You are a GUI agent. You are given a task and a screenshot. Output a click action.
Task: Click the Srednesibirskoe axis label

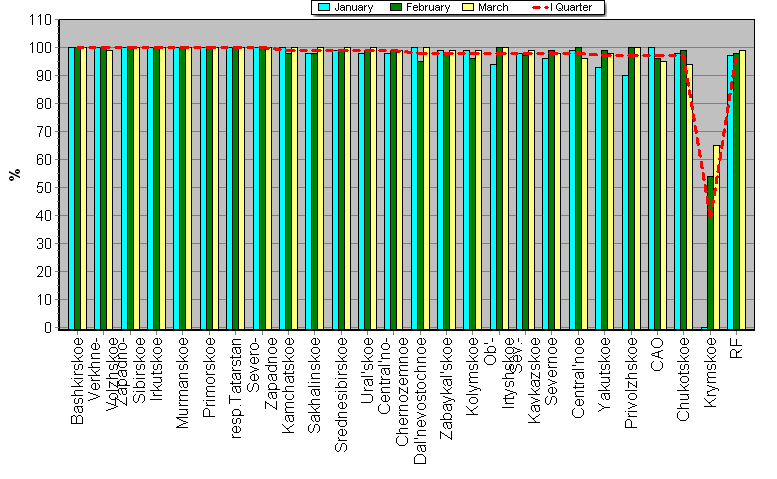tap(341, 394)
